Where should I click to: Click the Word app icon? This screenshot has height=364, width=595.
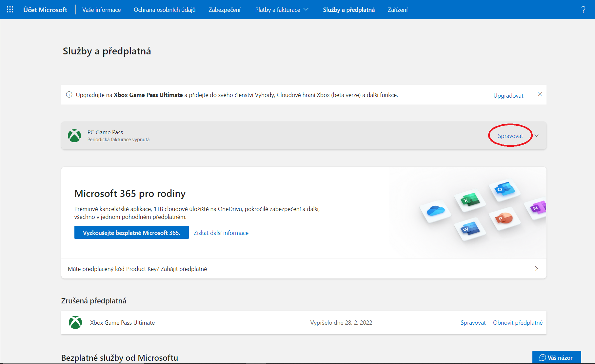coord(469,229)
